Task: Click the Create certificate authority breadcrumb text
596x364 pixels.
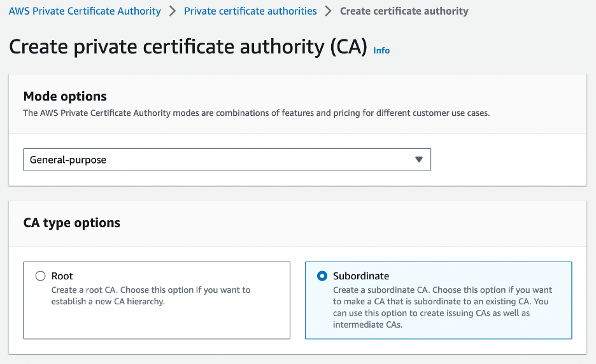Action: pyautogui.click(x=404, y=11)
